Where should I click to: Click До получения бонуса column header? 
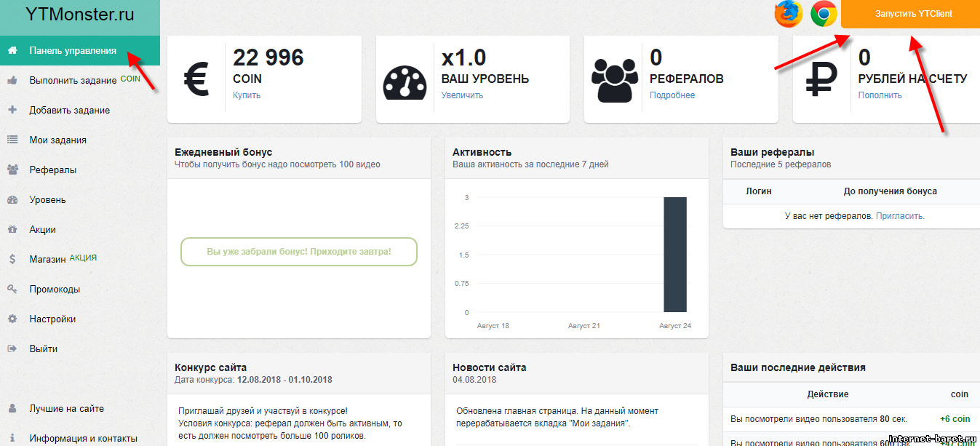click(x=891, y=191)
